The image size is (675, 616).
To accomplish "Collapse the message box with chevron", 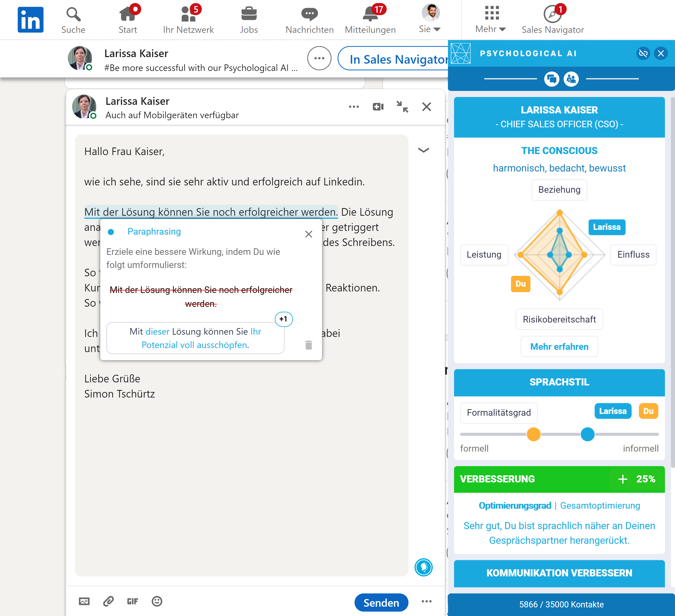I will (423, 150).
